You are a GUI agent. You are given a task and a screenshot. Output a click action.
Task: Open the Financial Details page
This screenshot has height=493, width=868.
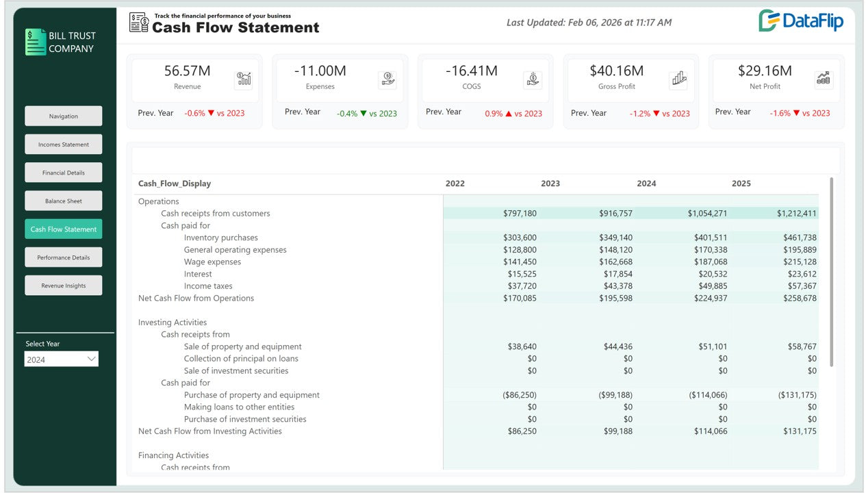64,173
